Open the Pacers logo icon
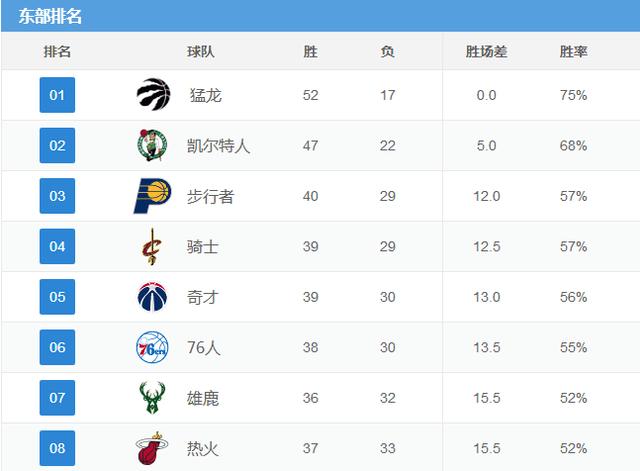 click(152, 196)
